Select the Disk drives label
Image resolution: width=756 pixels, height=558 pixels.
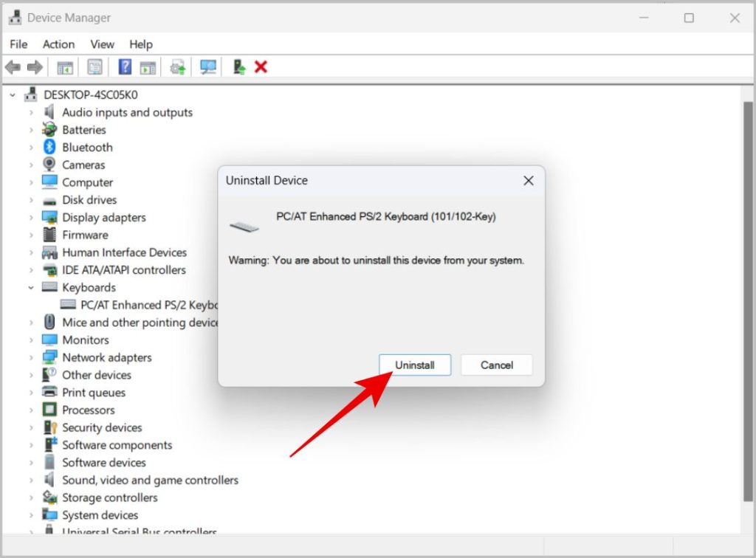[89, 199]
